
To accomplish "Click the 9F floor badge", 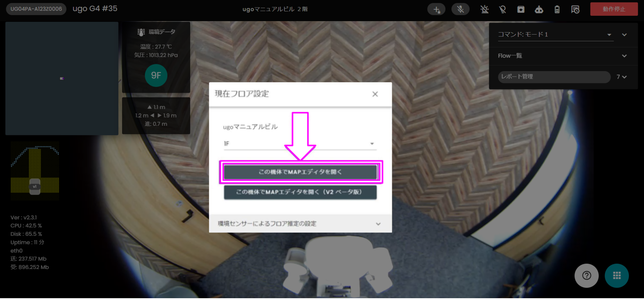I will tap(156, 75).
